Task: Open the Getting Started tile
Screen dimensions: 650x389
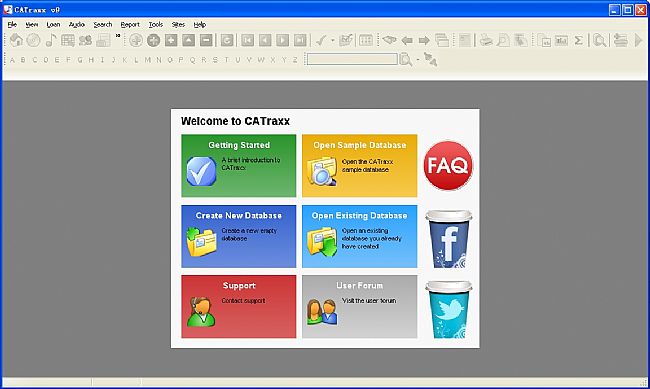Action: [x=239, y=165]
